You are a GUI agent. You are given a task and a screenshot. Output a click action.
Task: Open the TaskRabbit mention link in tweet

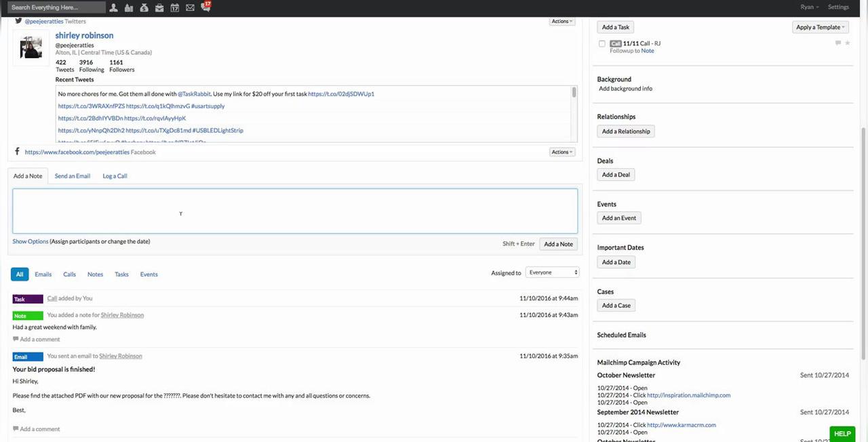click(x=194, y=94)
